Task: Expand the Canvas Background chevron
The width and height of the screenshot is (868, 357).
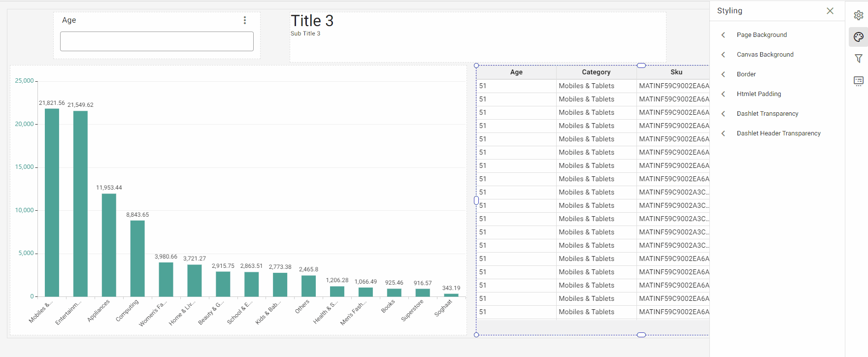Action: 723,55
